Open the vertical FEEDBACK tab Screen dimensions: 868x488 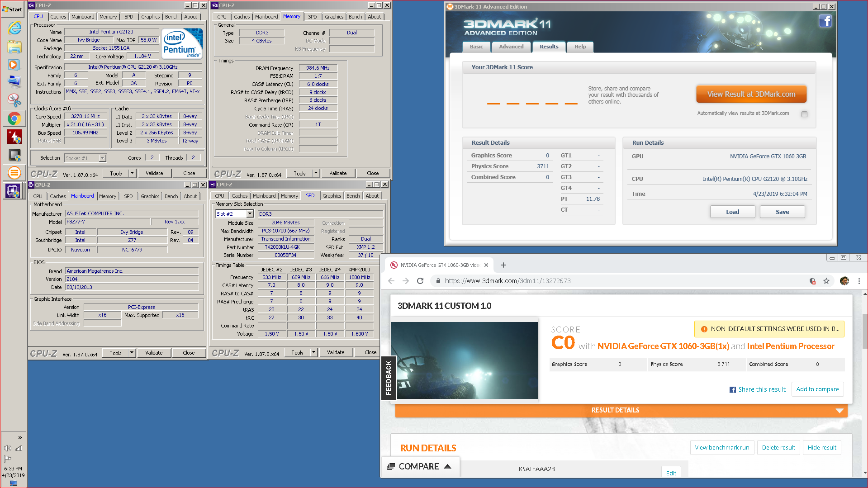389,378
